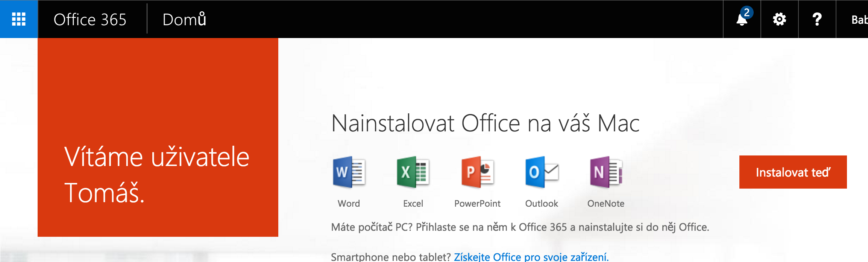Select Domů in the top bar
This screenshot has width=868, height=262.
click(184, 20)
